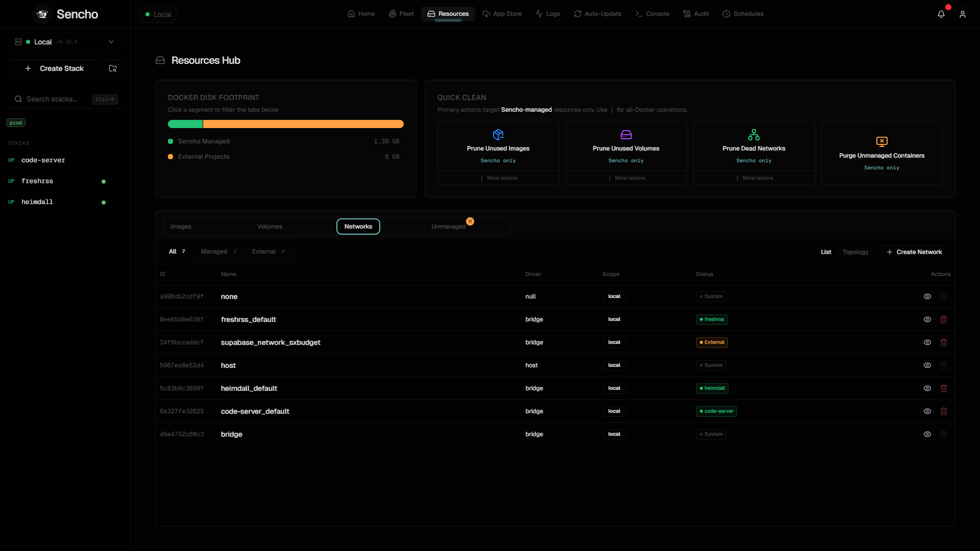
Task: Select the External Projects orange bar segment
Action: (x=304, y=124)
